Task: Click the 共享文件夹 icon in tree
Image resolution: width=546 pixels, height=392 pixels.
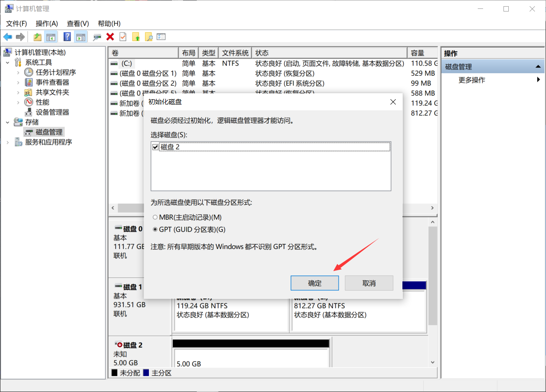Action: [29, 93]
